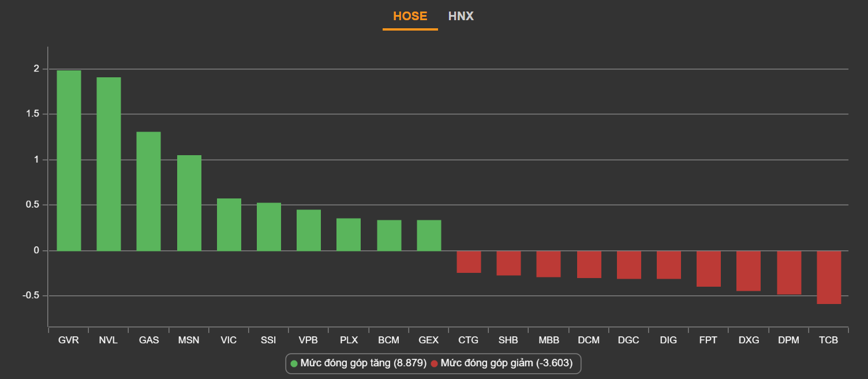Click the MSN green bar
The image size is (868, 379).
(189, 202)
